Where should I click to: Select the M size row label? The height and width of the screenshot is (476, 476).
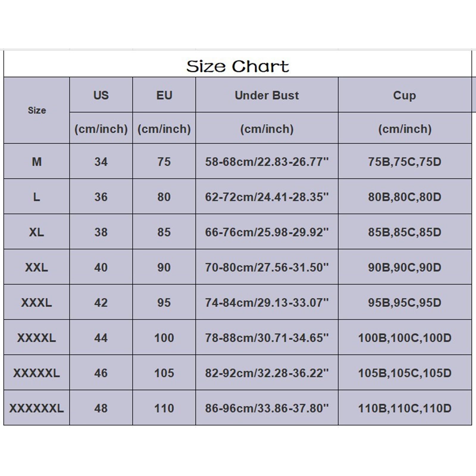[37, 162]
